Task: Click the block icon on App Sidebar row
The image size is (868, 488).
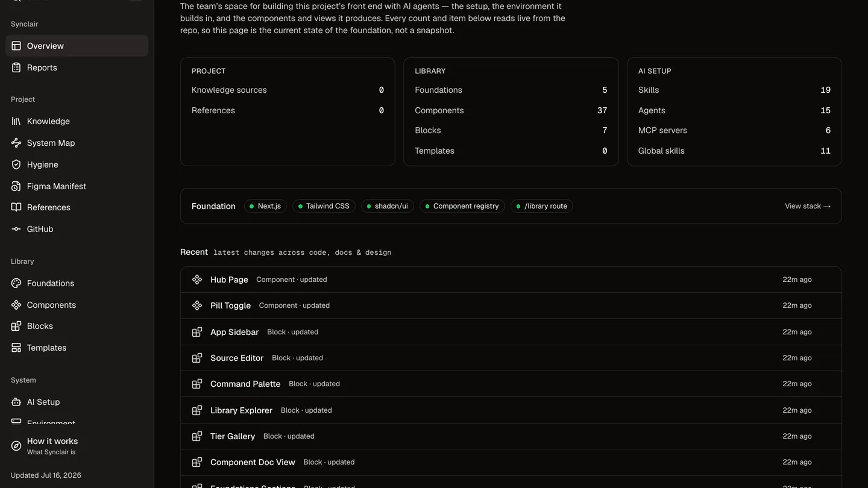Action: pyautogui.click(x=197, y=332)
